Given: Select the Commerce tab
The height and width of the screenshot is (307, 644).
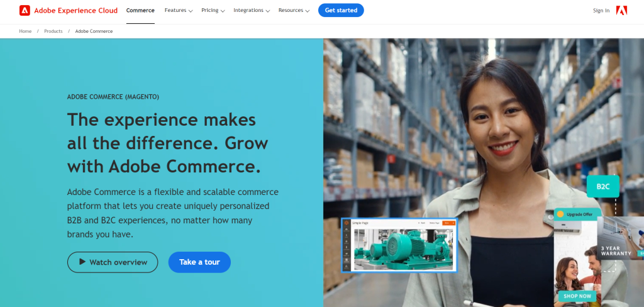Looking at the screenshot, I should [x=140, y=10].
